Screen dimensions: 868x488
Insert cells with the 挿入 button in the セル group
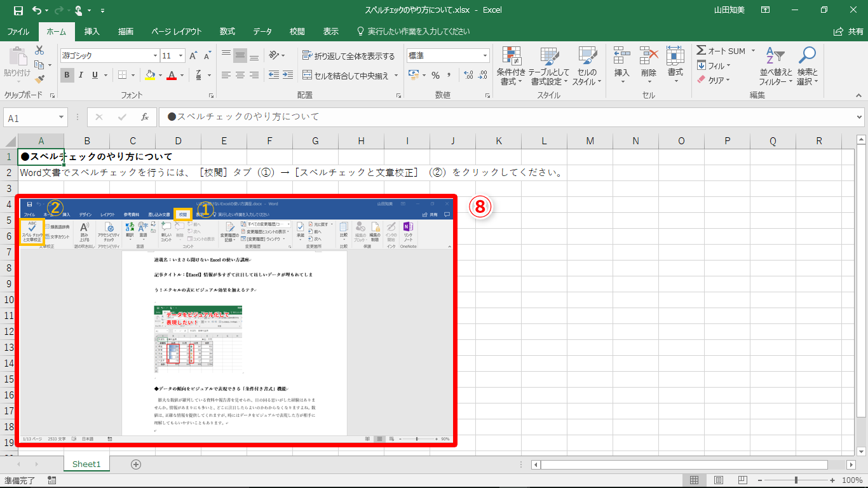pos(621,66)
